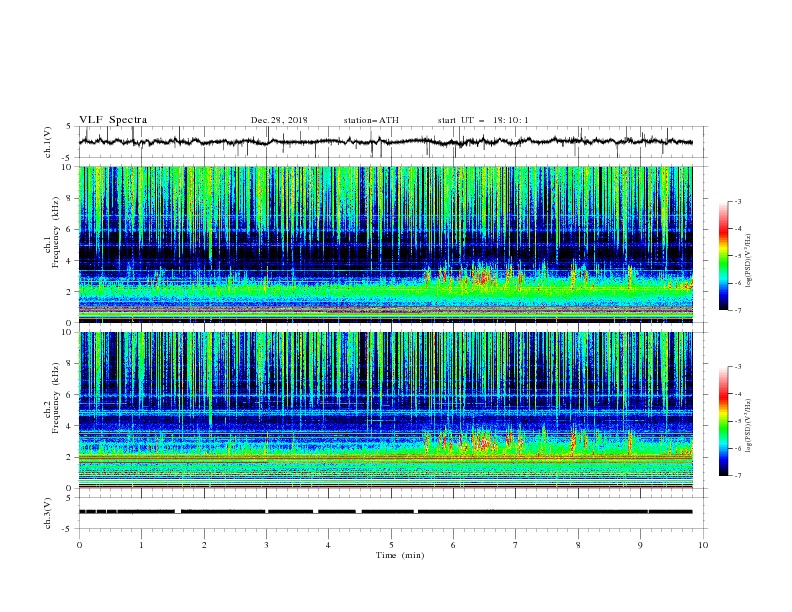Click the time axis tick label '3'

click(x=266, y=545)
